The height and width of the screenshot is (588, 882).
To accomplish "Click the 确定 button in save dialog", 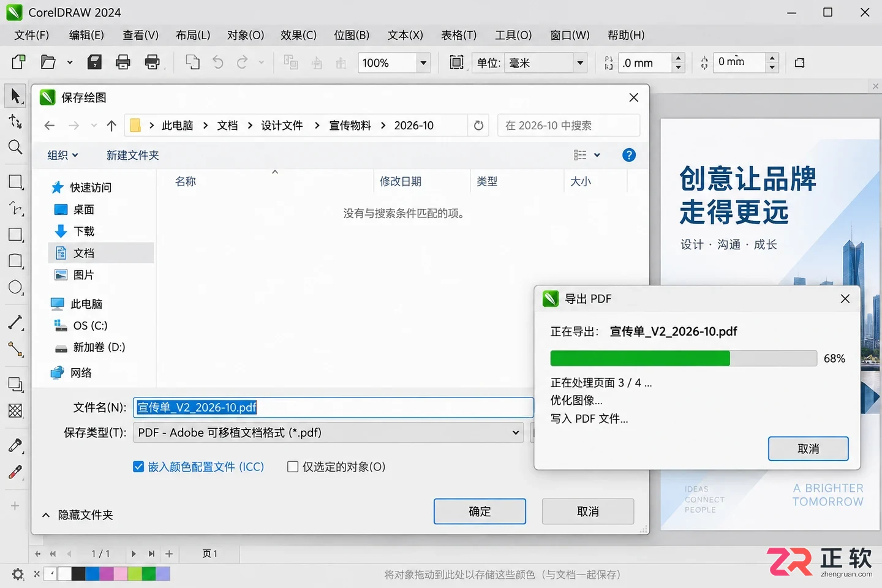I will pyautogui.click(x=480, y=511).
